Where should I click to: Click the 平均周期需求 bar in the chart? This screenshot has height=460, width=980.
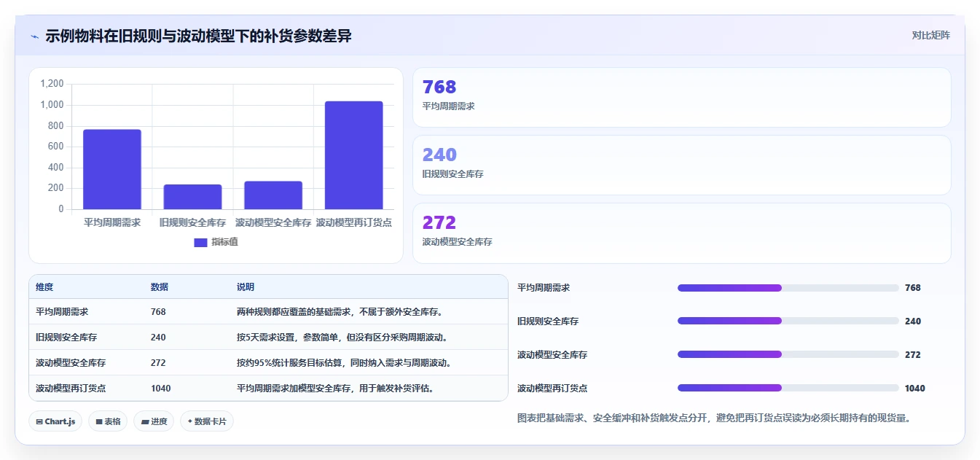112,169
